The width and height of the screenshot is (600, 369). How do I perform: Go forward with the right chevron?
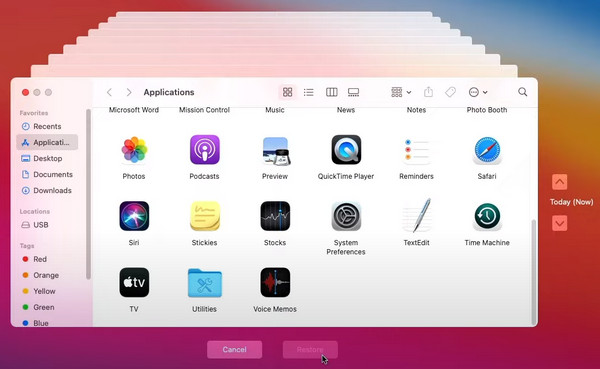[129, 92]
